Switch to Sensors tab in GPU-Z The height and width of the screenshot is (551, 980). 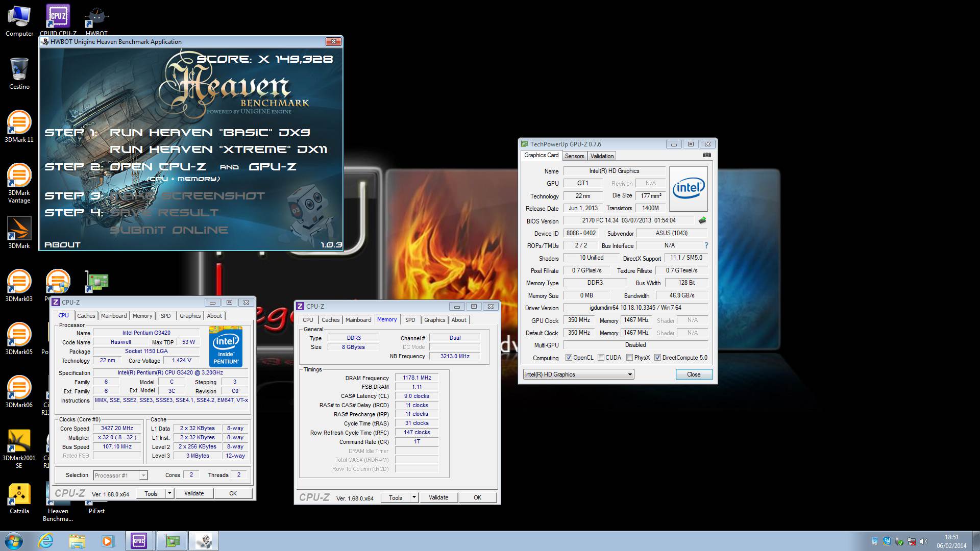pos(574,156)
